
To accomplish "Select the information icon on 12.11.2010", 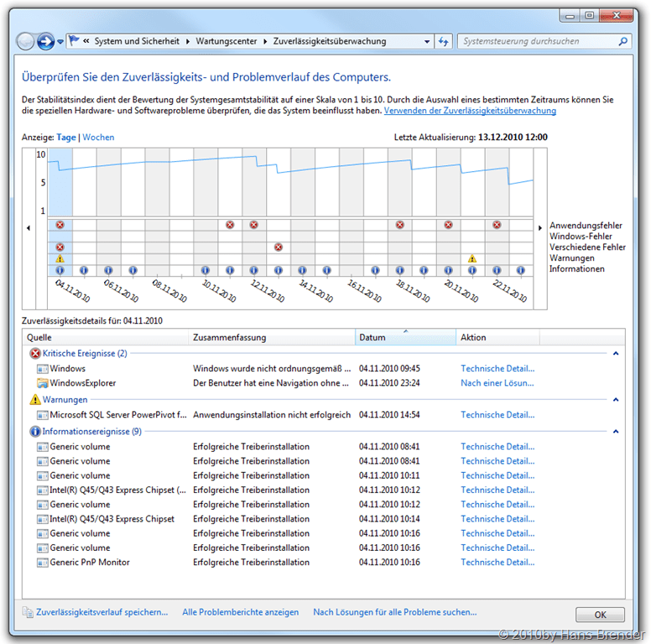I will [x=254, y=271].
